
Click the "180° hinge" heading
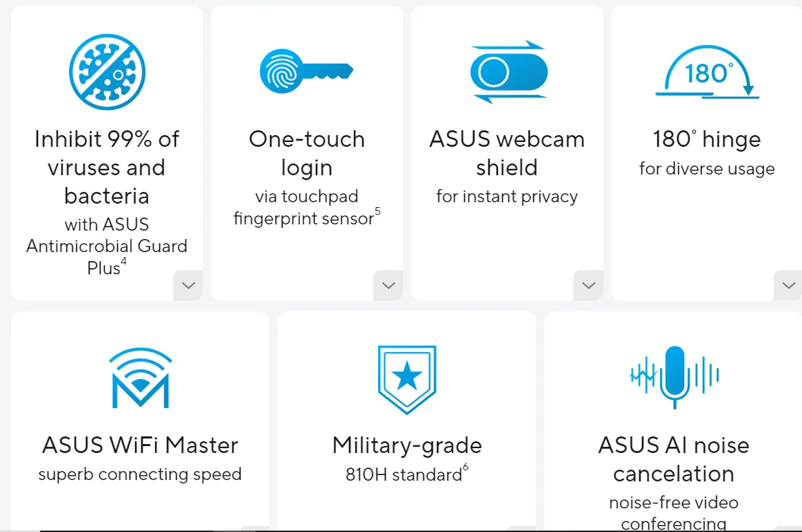click(706, 140)
